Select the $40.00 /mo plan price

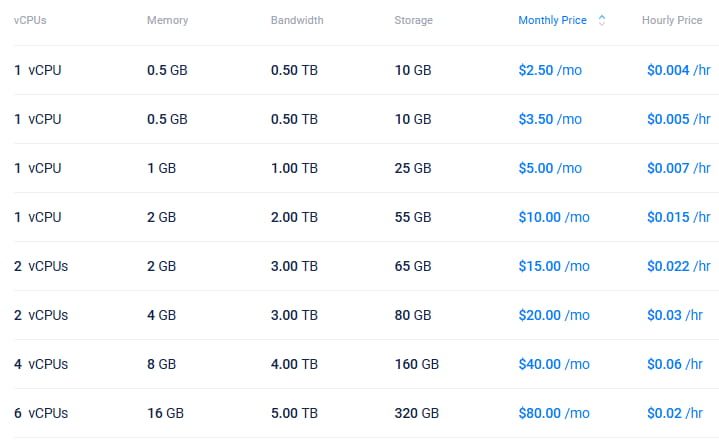tap(553, 364)
